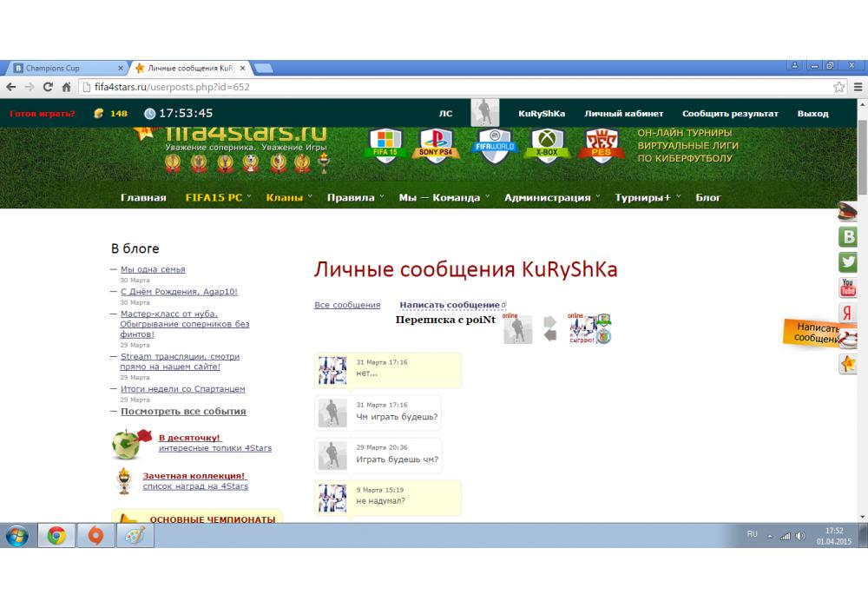Click the RU language indicator
Viewport: 868px width, 608px height.
coord(752,534)
